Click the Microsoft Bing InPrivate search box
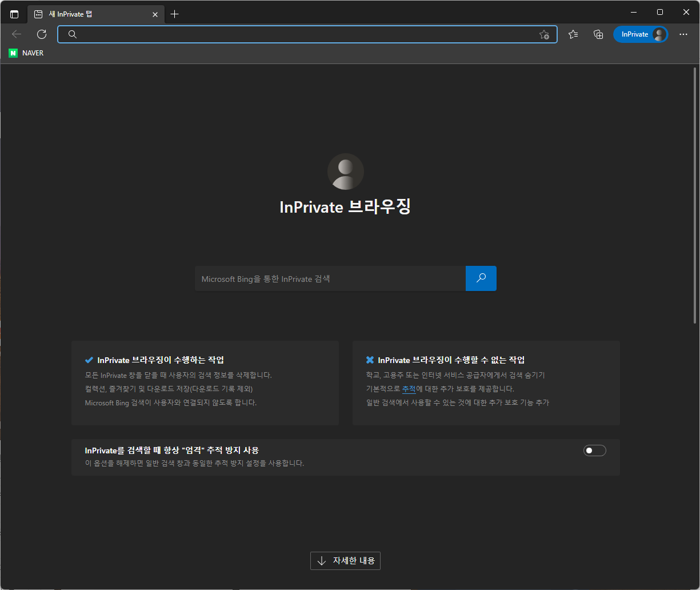Viewport: 700px width, 590px height. [330, 278]
